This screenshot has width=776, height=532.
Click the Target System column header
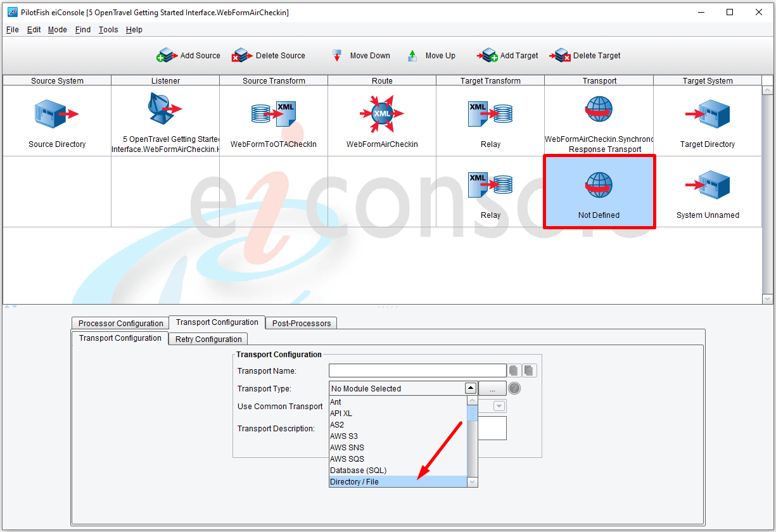click(708, 80)
